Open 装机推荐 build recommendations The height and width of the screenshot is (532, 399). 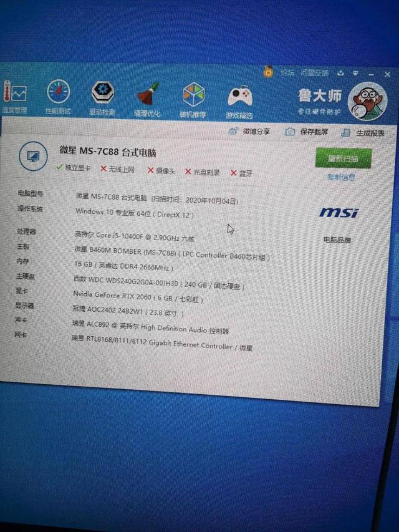193,101
